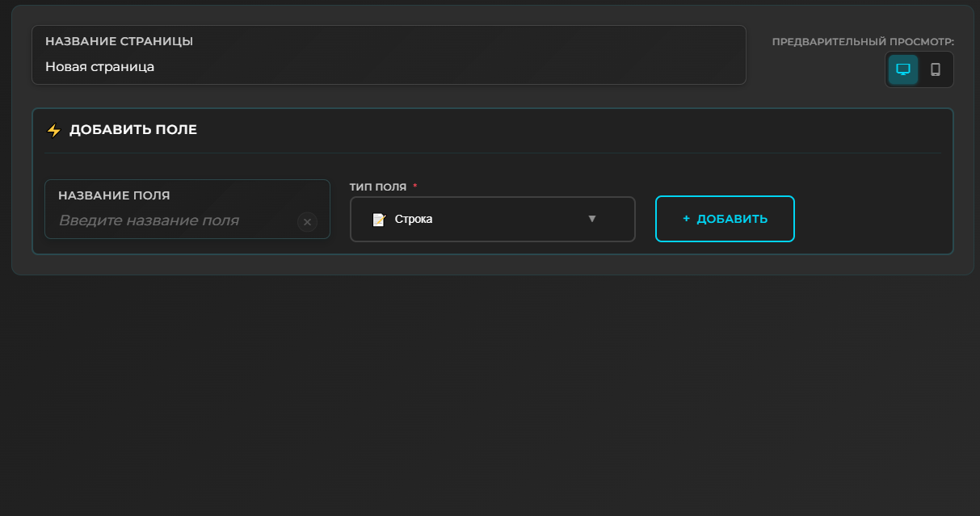
Task: Click the Новая страница page title text
Action: [99, 67]
